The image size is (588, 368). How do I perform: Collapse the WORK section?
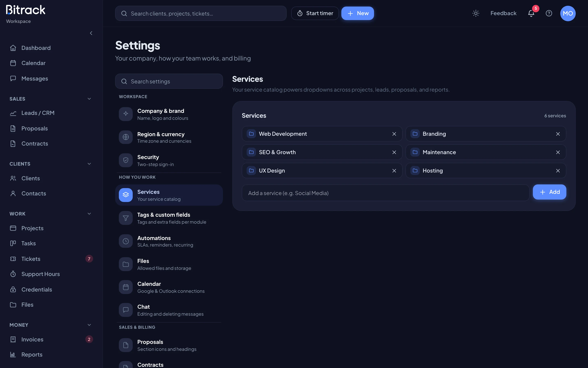click(x=89, y=214)
